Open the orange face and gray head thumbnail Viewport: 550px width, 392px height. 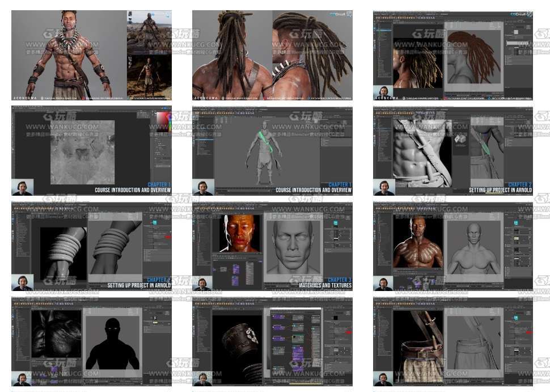(x=272, y=246)
